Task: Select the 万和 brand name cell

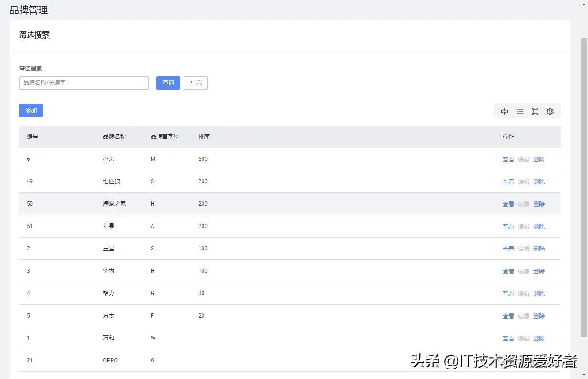Action: click(109, 338)
